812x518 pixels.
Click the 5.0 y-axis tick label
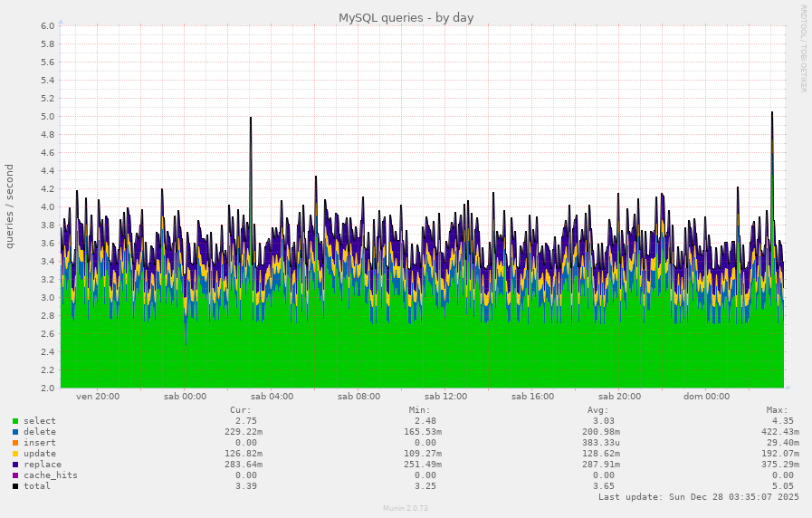point(48,117)
